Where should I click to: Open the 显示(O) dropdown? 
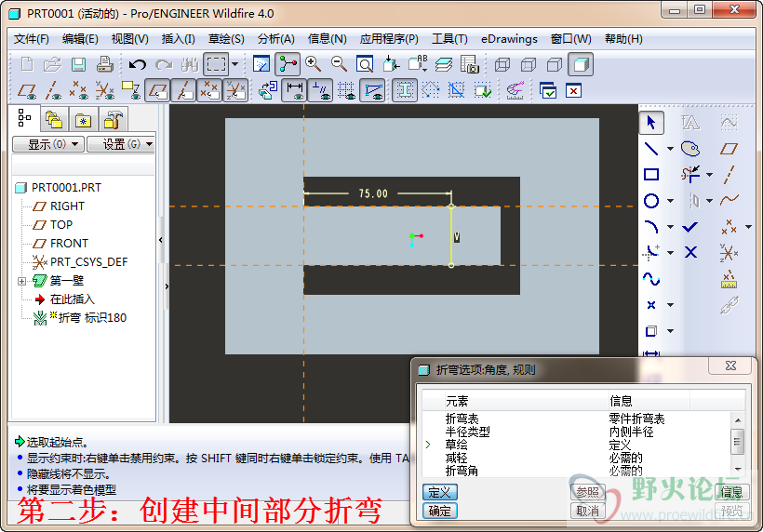pyautogui.click(x=47, y=144)
